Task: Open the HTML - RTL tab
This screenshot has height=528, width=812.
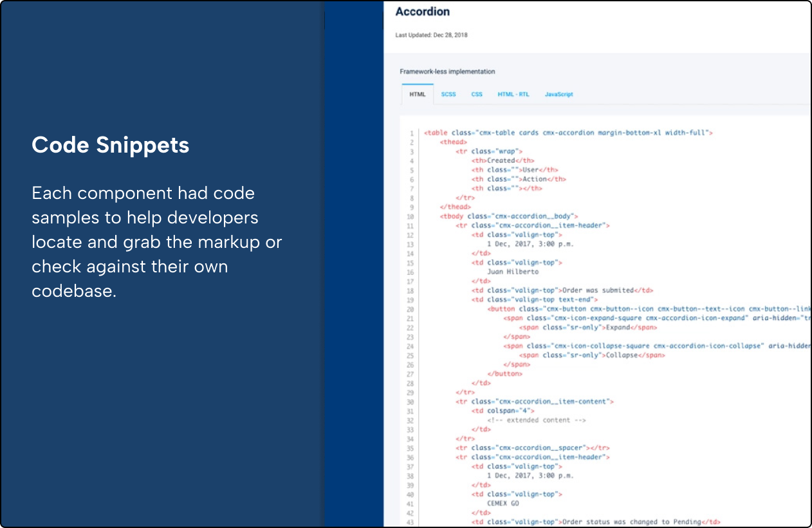Action: 513,94
